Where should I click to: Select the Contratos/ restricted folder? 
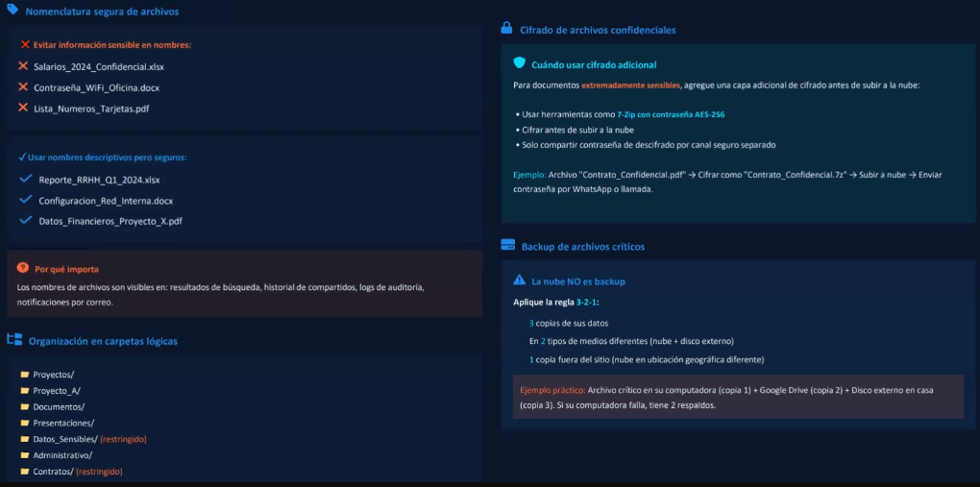[53, 472]
